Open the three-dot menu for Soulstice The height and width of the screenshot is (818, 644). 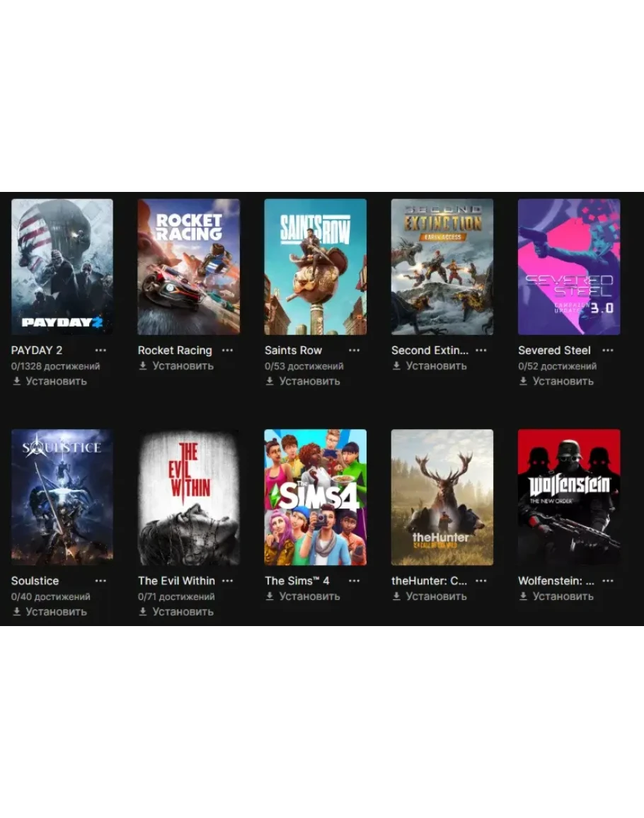point(100,581)
